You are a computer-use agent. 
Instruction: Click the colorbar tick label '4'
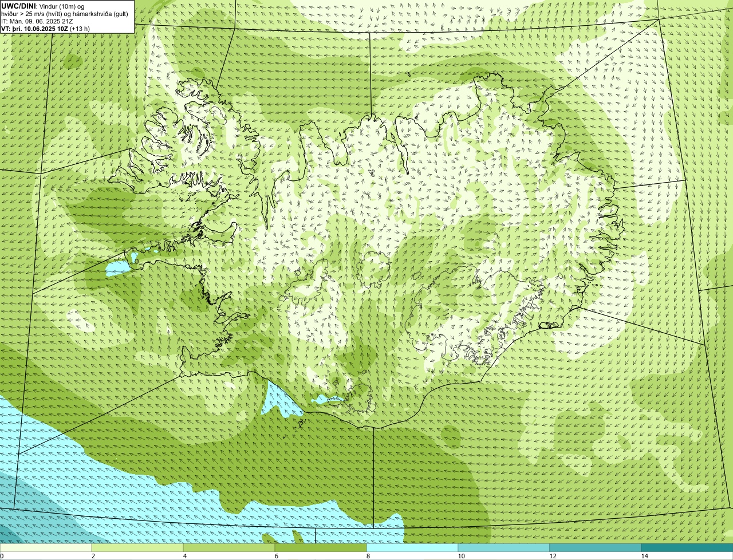click(x=184, y=556)
